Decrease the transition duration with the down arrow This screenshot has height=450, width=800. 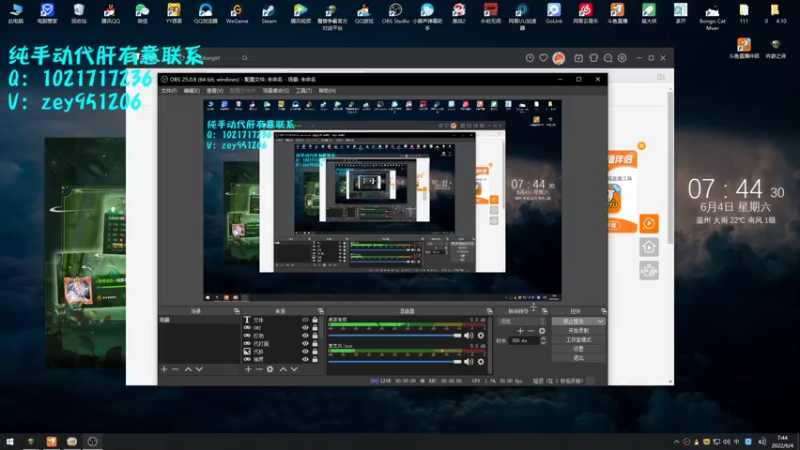[x=543, y=342]
